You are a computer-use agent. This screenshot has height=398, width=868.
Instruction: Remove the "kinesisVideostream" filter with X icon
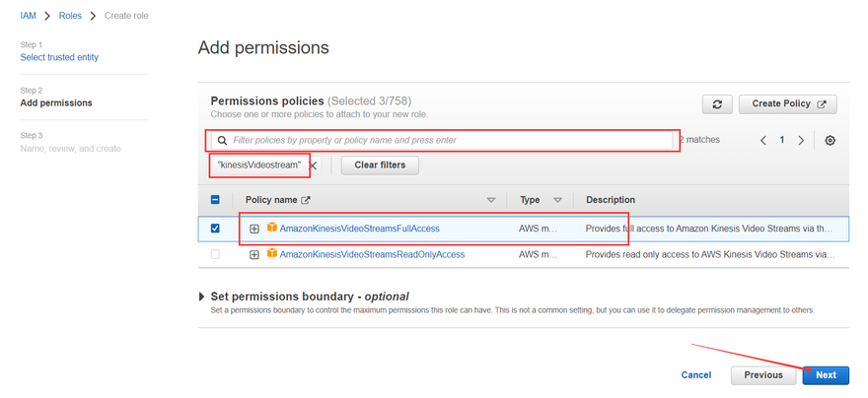[314, 166]
